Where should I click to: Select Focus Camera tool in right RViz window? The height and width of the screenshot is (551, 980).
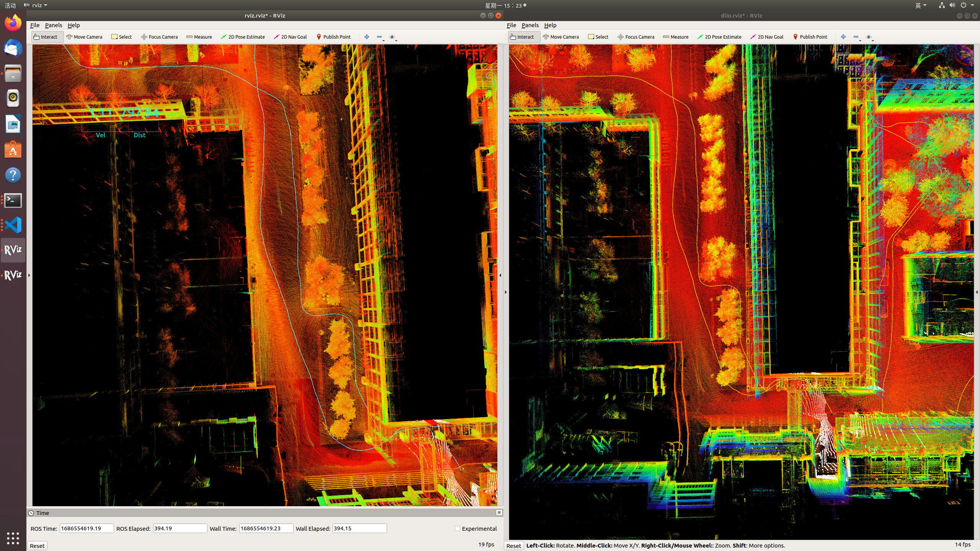(636, 37)
